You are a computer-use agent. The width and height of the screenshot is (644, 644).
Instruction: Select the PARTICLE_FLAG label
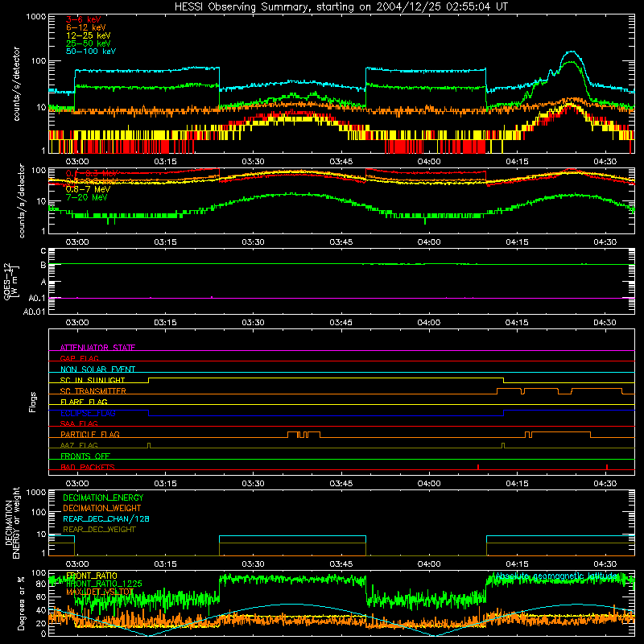[x=89, y=434]
